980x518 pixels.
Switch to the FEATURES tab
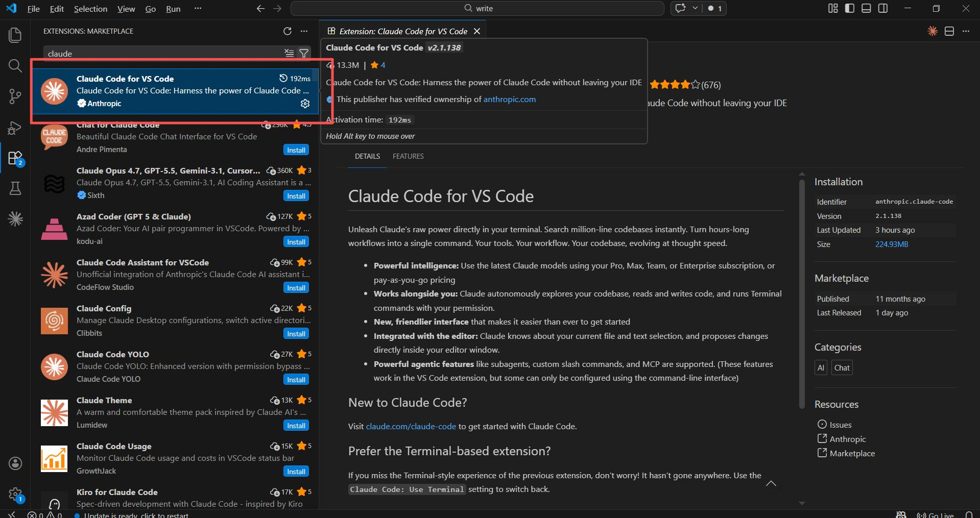[408, 156]
